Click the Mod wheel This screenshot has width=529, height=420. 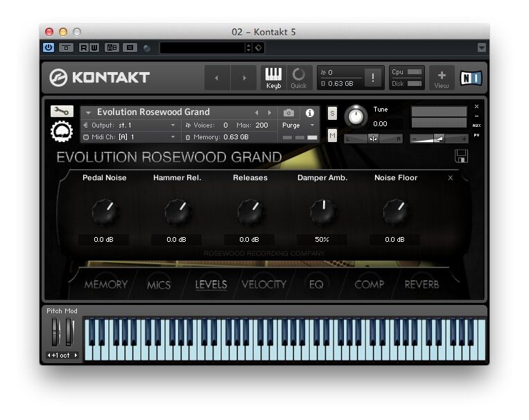(69, 332)
